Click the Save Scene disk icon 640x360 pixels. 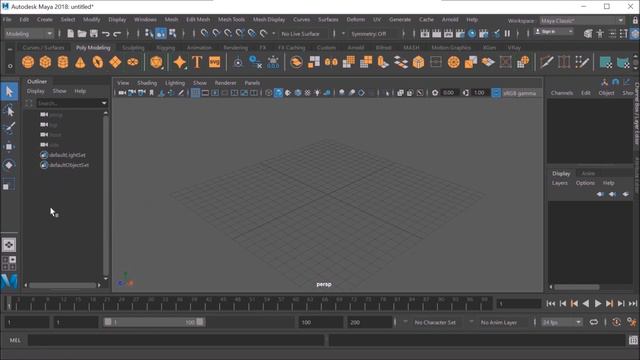[94, 33]
